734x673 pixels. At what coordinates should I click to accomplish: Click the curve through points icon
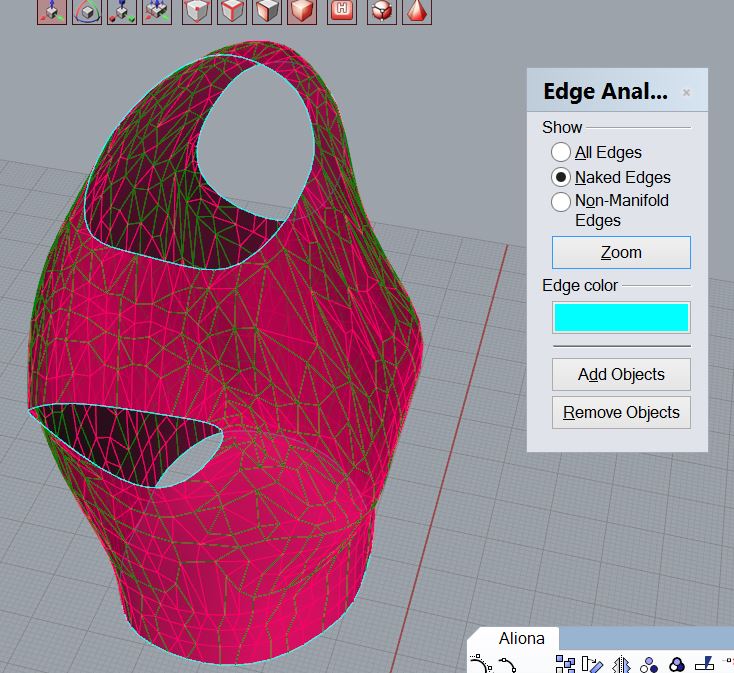click(x=507, y=665)
